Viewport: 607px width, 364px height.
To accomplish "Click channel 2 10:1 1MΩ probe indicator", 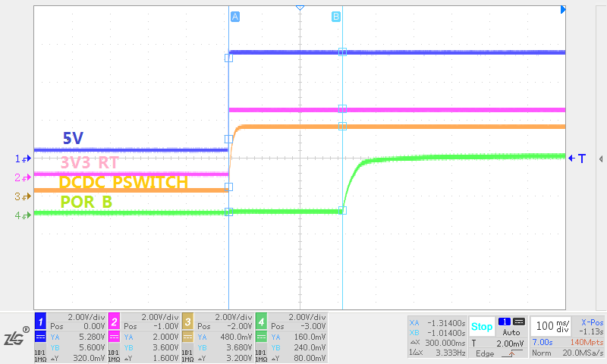I will tap(113, 356).
